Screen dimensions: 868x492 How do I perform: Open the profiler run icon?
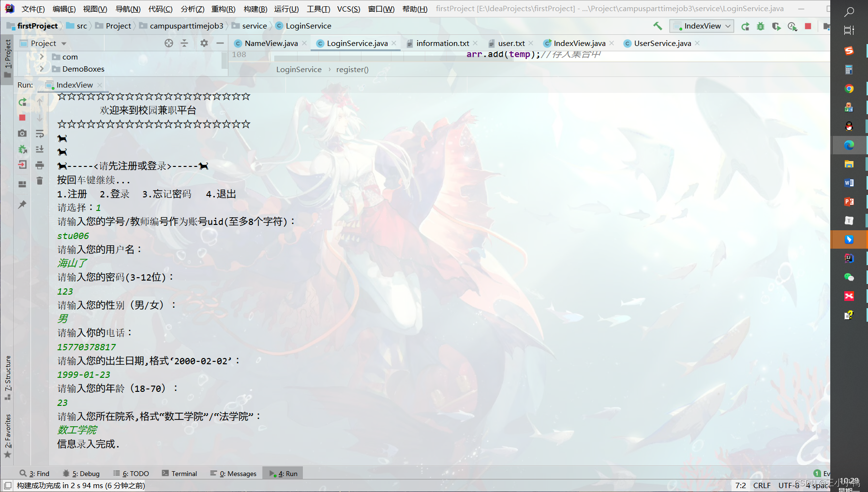coord(792,26)
